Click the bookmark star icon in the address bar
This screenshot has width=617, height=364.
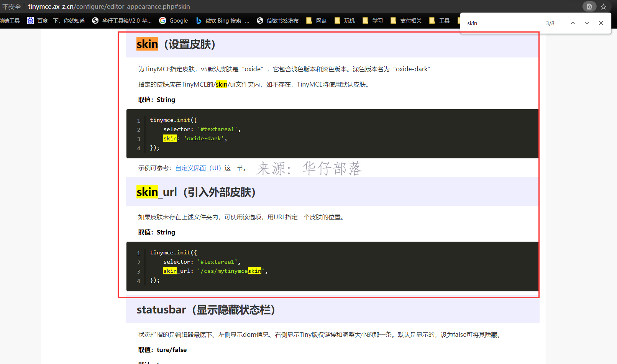[x=603, y=7]
